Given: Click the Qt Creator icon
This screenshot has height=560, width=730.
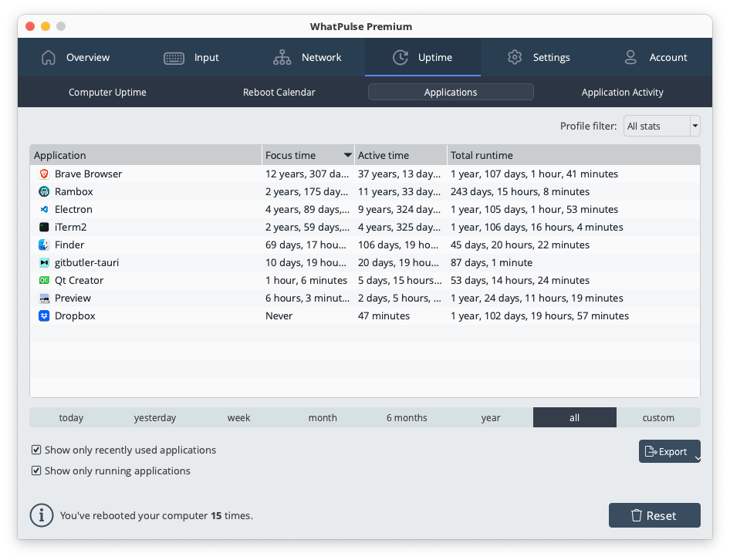Looking at the screenshot, I should tap(43, 280).
